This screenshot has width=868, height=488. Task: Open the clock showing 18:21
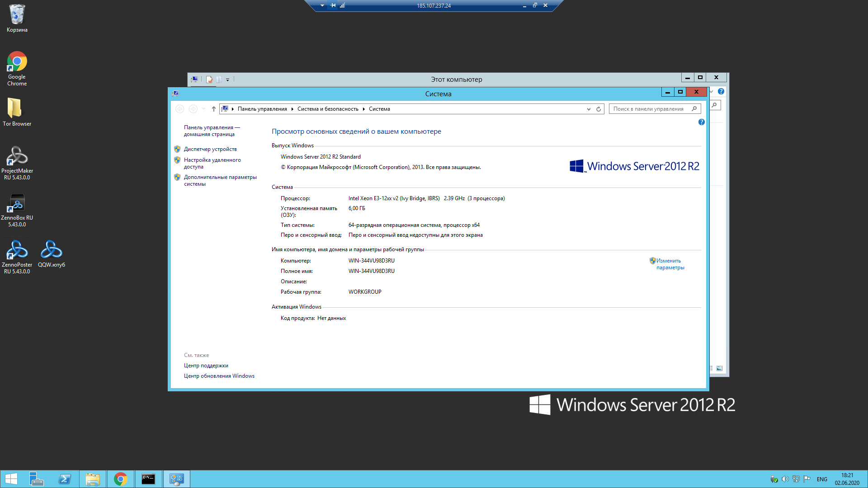847,479
